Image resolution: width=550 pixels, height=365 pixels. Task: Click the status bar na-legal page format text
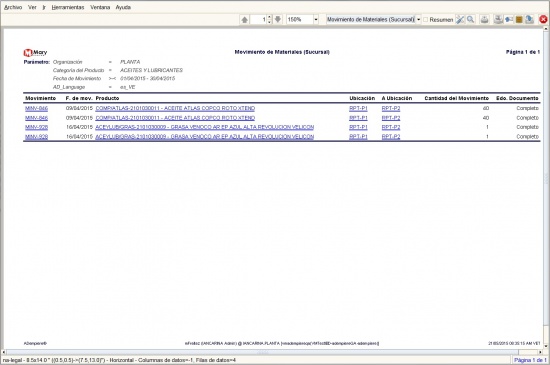pyautogui.click(x=119, y=360)
